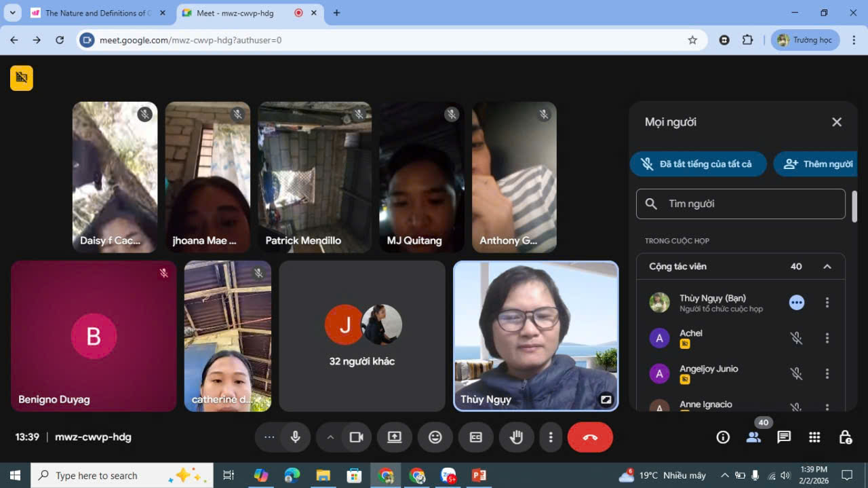Screen dimensions: 868x488
Task: Toggle the microphone in the call bar
Action: pyautogui.click(x=295, y=437)
